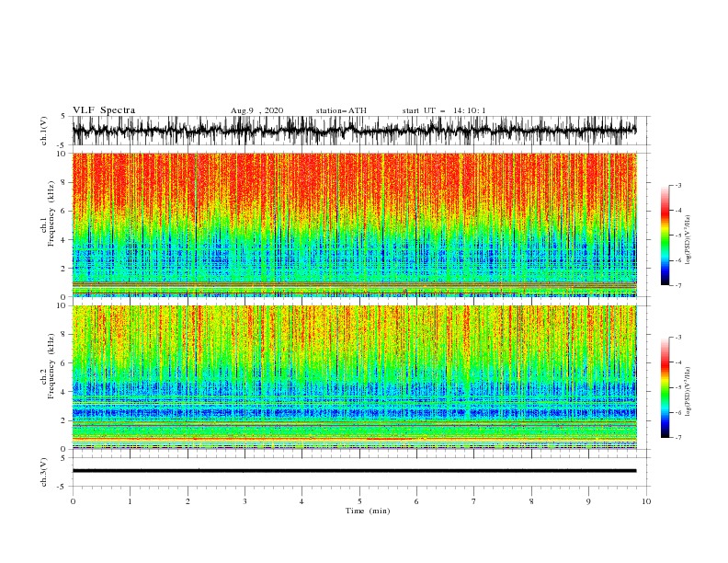Click the 8 minute tick label on time axis

[x=531, y=501]
